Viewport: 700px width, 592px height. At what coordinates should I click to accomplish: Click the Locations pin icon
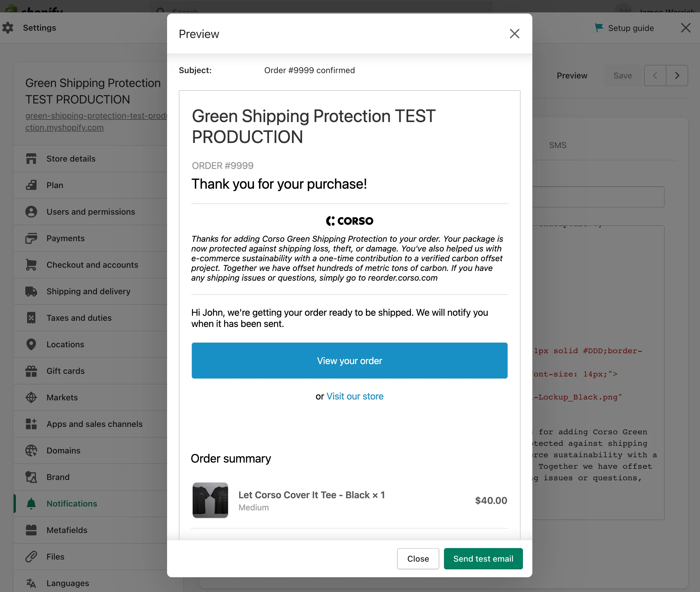31,344
